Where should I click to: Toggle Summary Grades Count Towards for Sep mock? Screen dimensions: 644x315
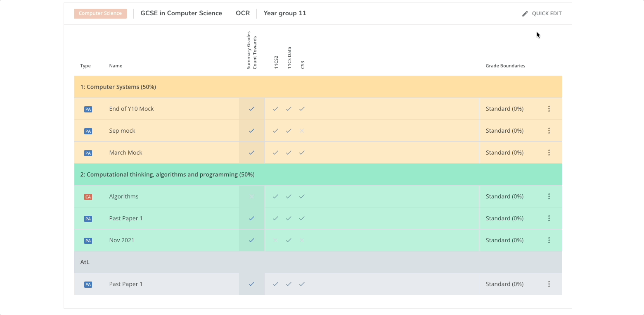click(251, 131)
